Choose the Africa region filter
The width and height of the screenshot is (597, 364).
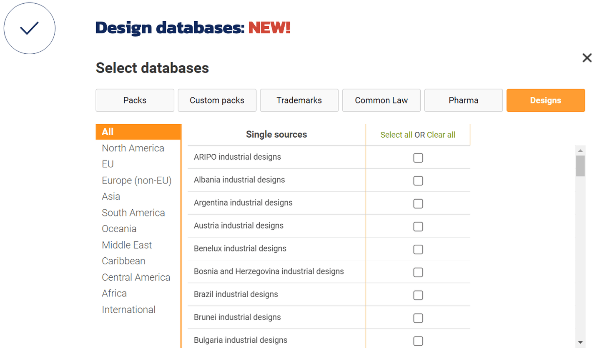(x=114, y=293)
